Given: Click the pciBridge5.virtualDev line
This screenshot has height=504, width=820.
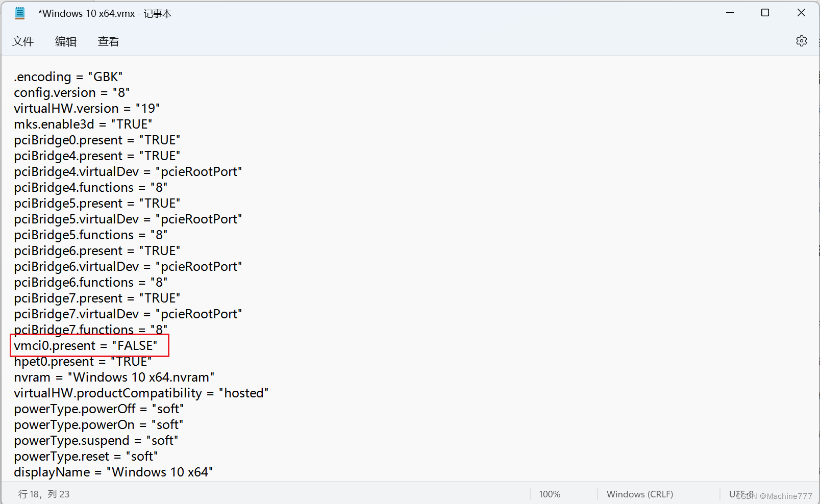Looking at the screenshot, I should point(128,219).
